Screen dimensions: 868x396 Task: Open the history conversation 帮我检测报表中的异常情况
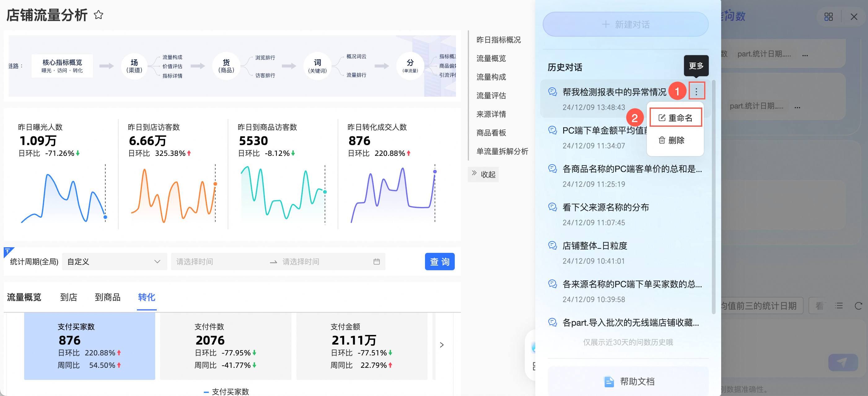[x=614, y=92]
